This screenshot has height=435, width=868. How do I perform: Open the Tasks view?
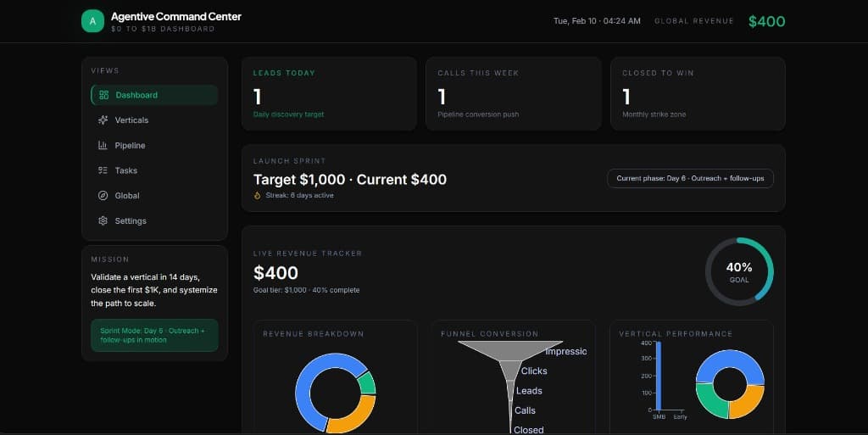tap(125, 170)
